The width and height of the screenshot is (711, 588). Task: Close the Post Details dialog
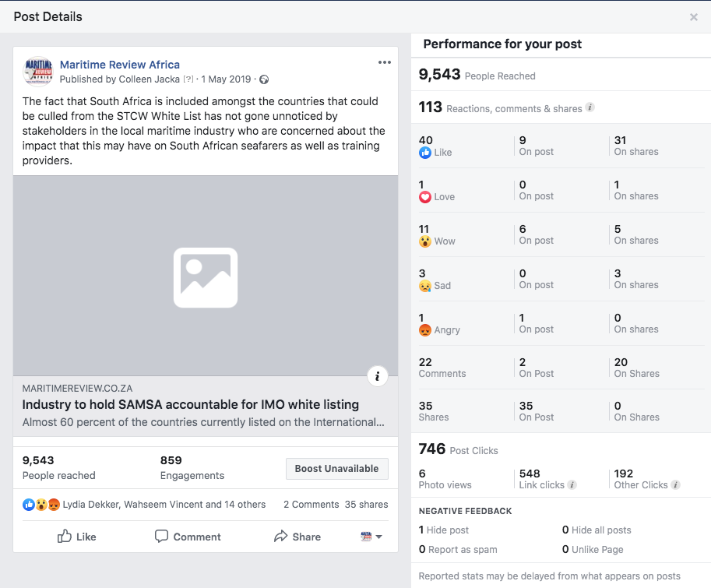pos(693,17)
